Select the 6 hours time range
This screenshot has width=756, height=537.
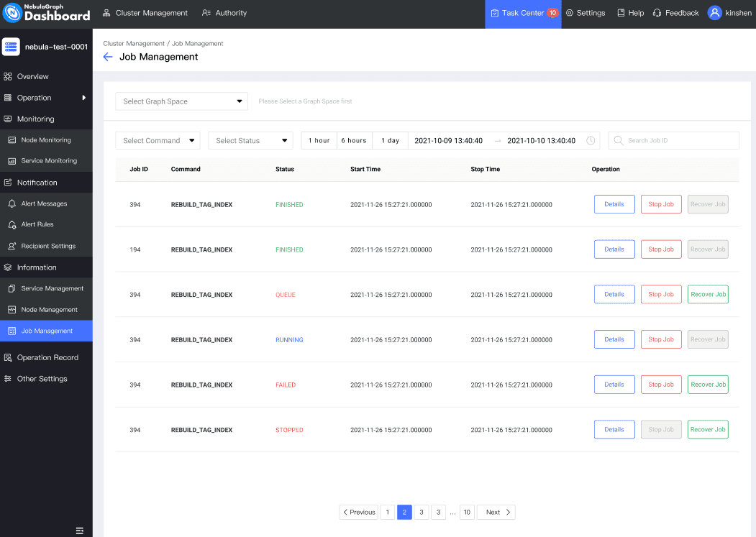point(354,141)
